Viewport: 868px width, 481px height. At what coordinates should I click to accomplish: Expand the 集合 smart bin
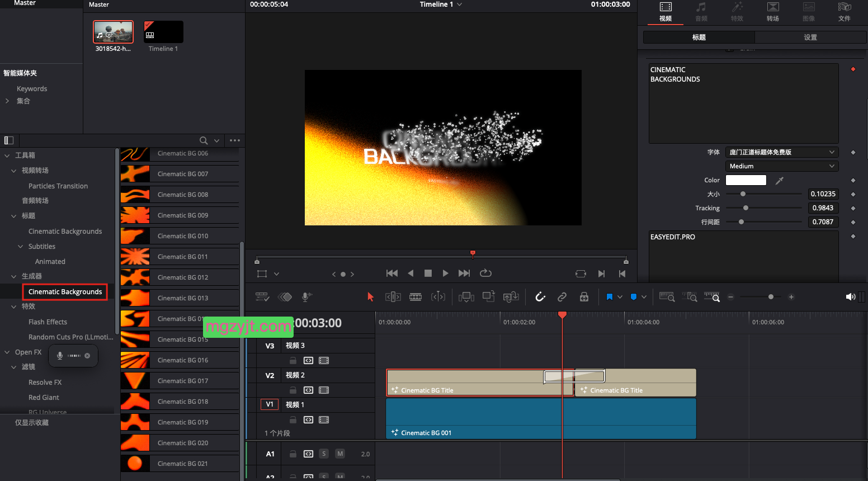pos(7,101)
